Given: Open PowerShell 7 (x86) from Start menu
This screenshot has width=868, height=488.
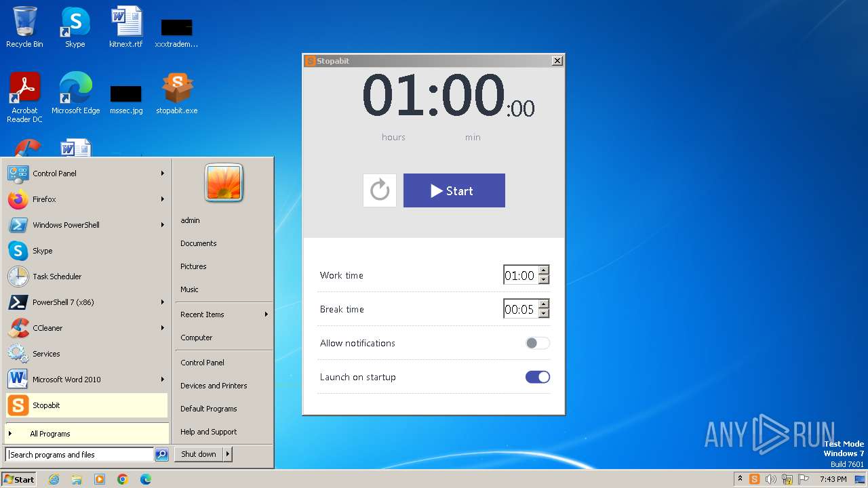Looking at the screenshot, I should pyautogui.click(x=87, y=302).
